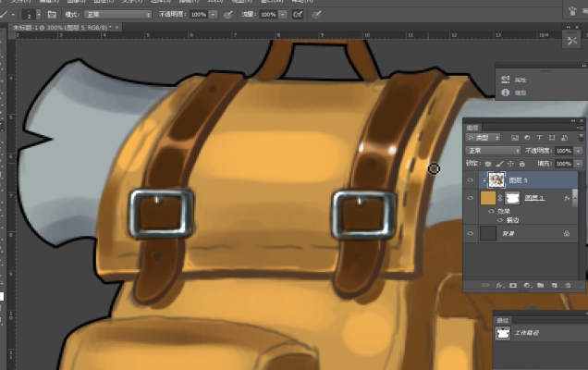Click the layer 不透明度 100% field
This screenshot has width=588, height=370.
click(x=564, y=151)
